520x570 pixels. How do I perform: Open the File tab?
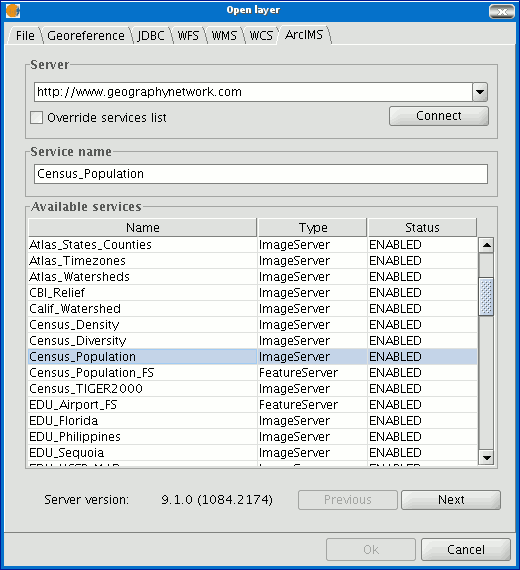click(x=25, y=36)
